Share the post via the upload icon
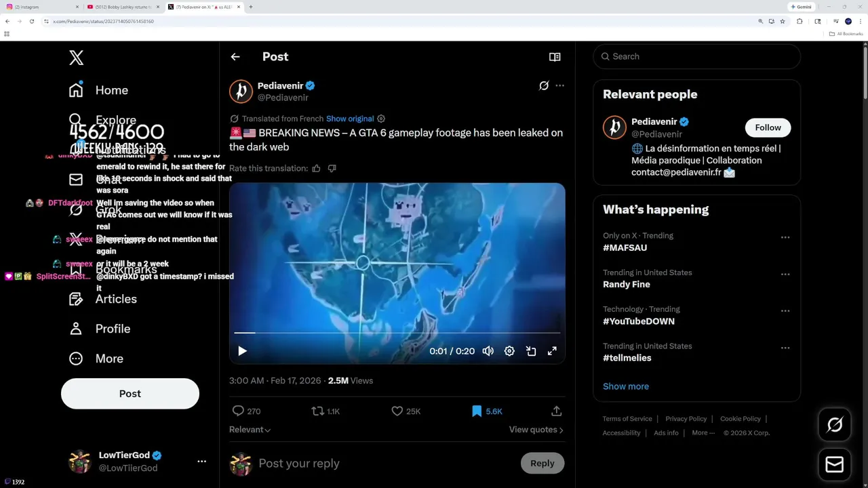The height and width of the screenshot is (488, 868). (x=556, y=411)
